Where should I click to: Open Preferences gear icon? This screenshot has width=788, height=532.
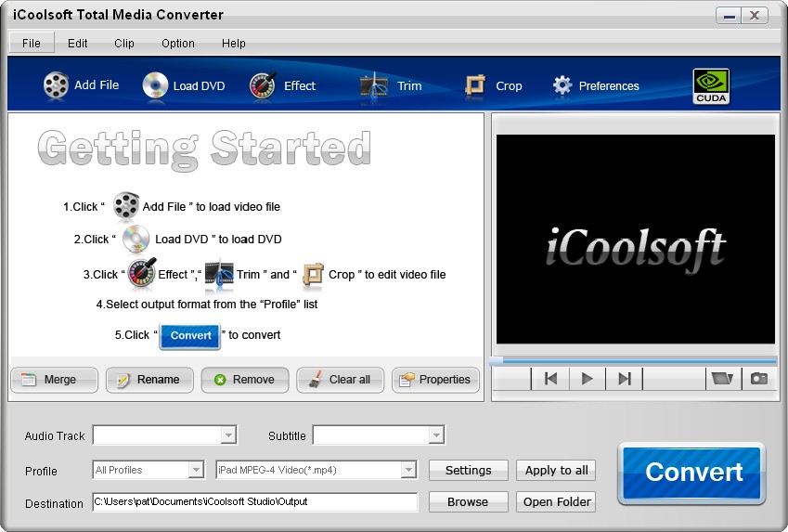coord(562,85)
